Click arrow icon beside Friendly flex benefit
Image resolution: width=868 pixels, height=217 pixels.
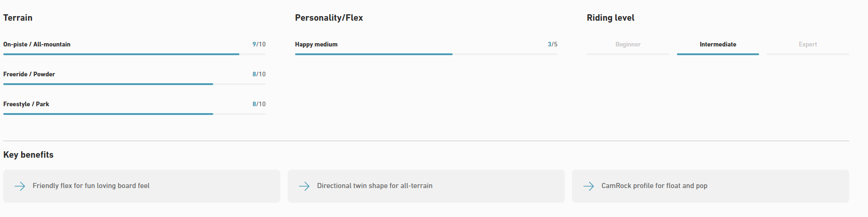[20, 186]
